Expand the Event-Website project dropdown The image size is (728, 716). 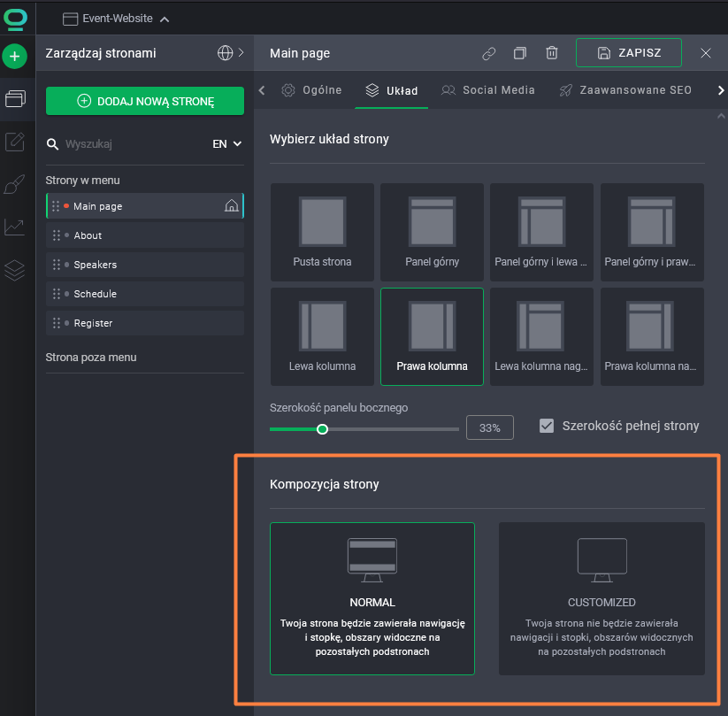(116, 19)
